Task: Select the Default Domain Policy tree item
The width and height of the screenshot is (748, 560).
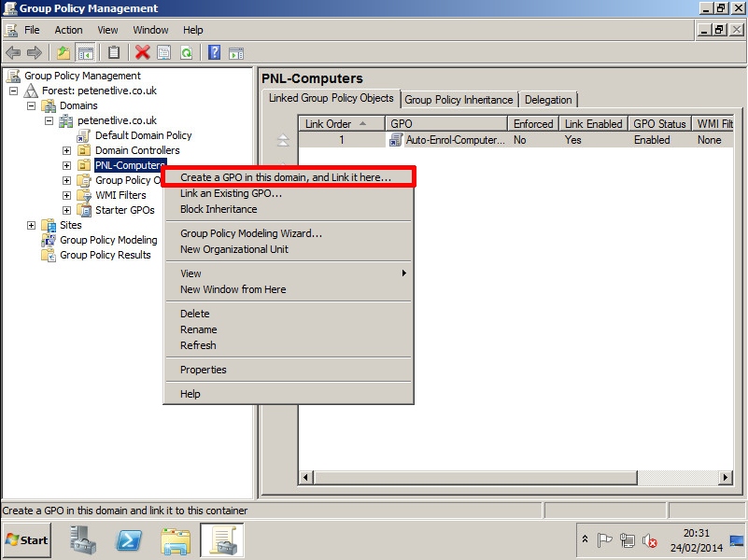Action: pos(143,135)
